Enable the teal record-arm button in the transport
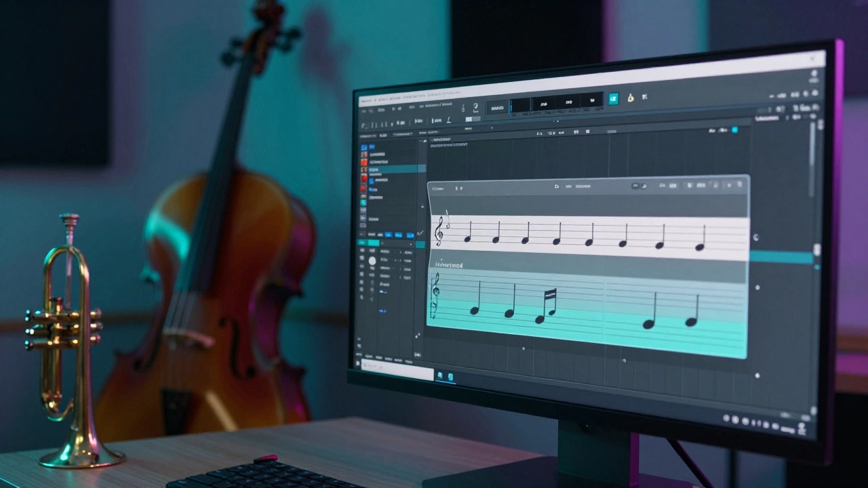Viewport: 868px width, 488px height. click(x=613, y=100)
